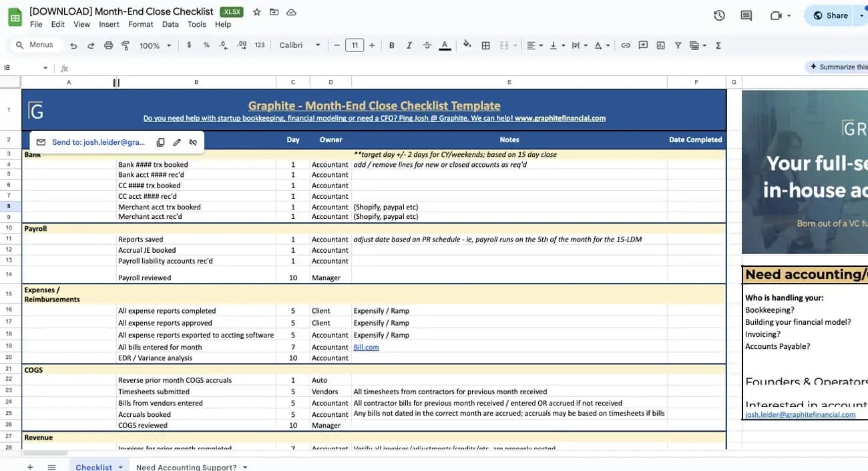This screenshot has width=868, height=471.
Task: Open the fill color picker
Action: [x=467, y=45]
